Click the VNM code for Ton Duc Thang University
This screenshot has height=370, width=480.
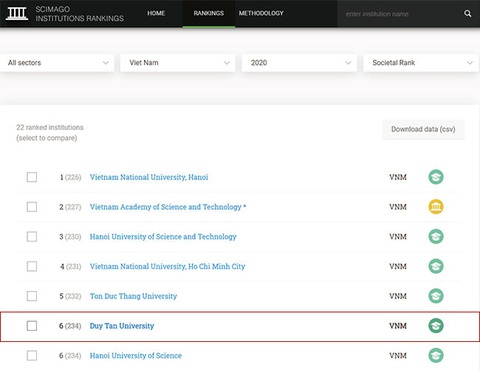point(398,296)
